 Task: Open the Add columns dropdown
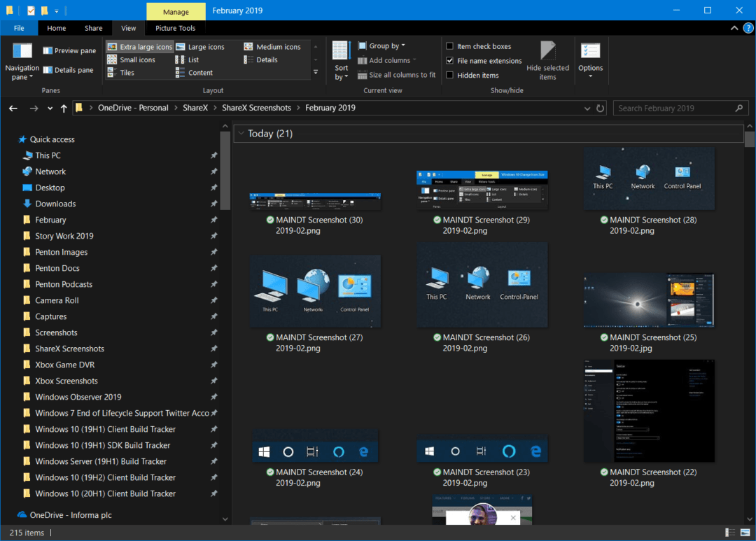[x=386, y=60]
